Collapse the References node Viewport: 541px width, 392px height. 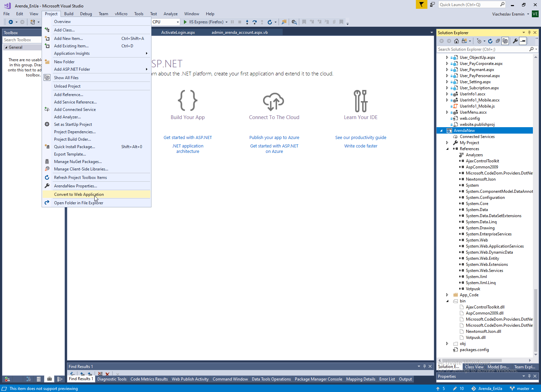click(447, 149)
